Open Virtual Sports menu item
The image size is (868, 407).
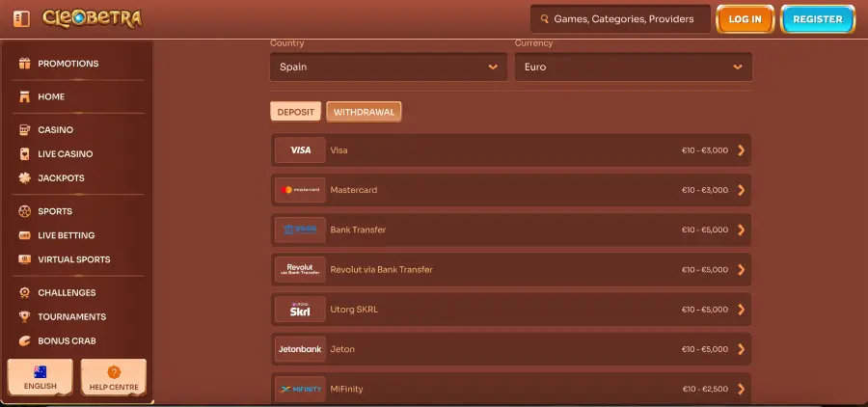73,259
